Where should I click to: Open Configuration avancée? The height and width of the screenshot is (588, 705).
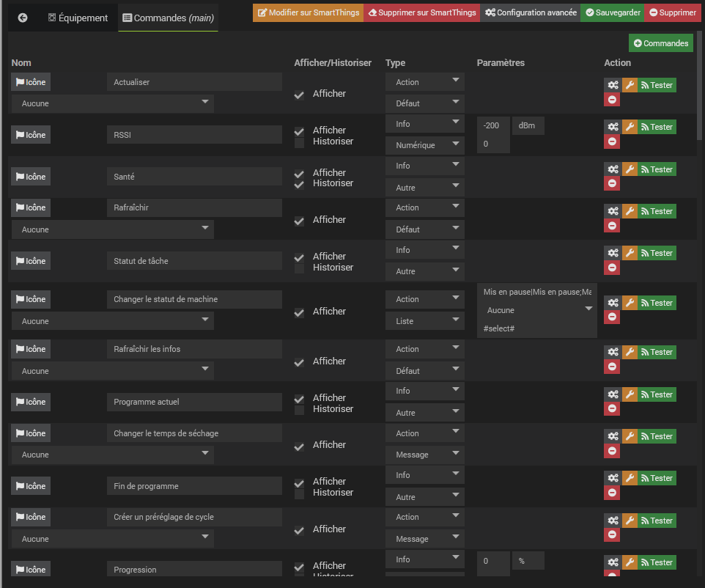tap(531, 12)
